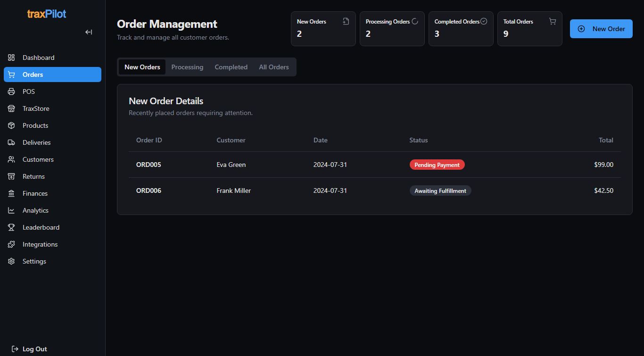Screen dimensions: 644x356
Task: Go to Returns in the sidebar
Action: coord(33,176)
